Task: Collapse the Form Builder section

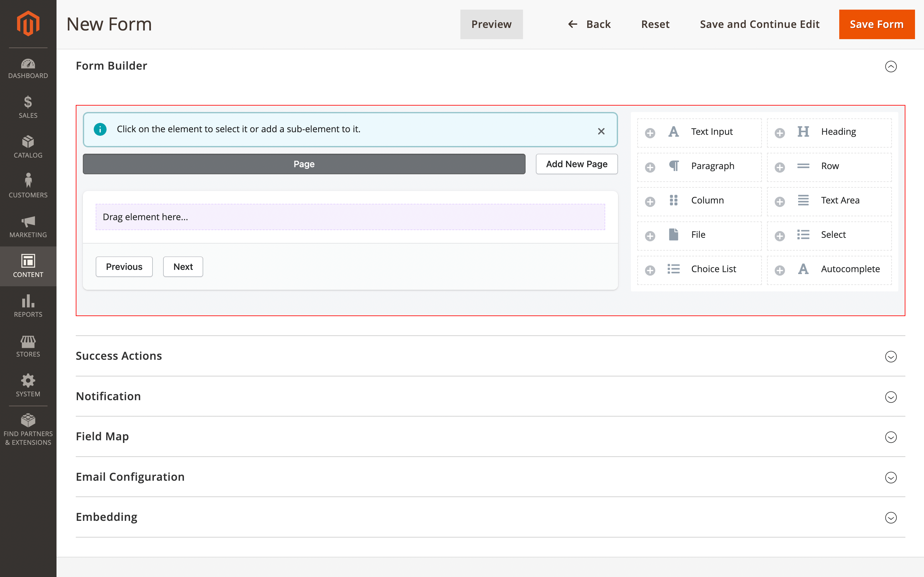Action: click(x=890, y=66)
